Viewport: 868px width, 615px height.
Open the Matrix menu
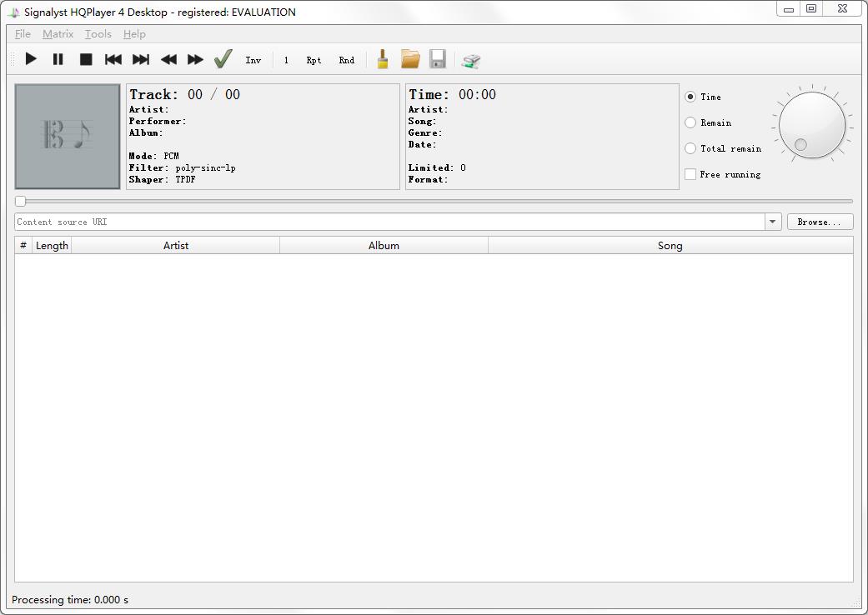[x=58, y=34]
